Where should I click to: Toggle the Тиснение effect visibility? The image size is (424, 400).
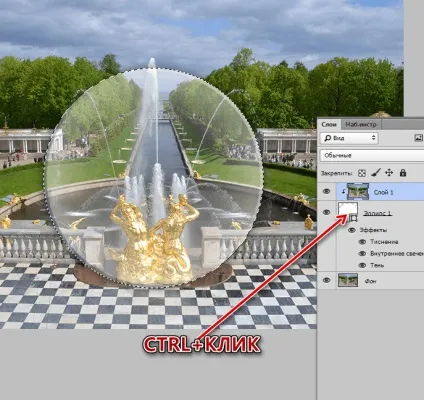click(362, 242)
